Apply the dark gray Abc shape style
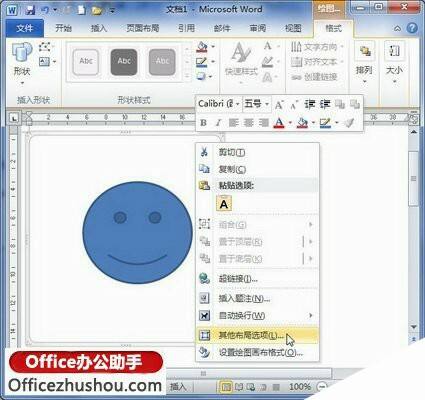425x400 pixels. 124,62
